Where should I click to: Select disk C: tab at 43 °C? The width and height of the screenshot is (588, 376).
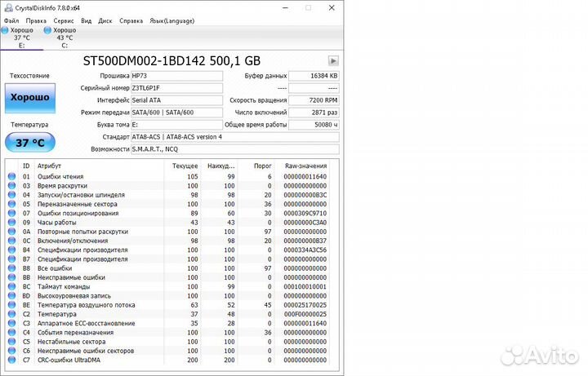[65, 38]
